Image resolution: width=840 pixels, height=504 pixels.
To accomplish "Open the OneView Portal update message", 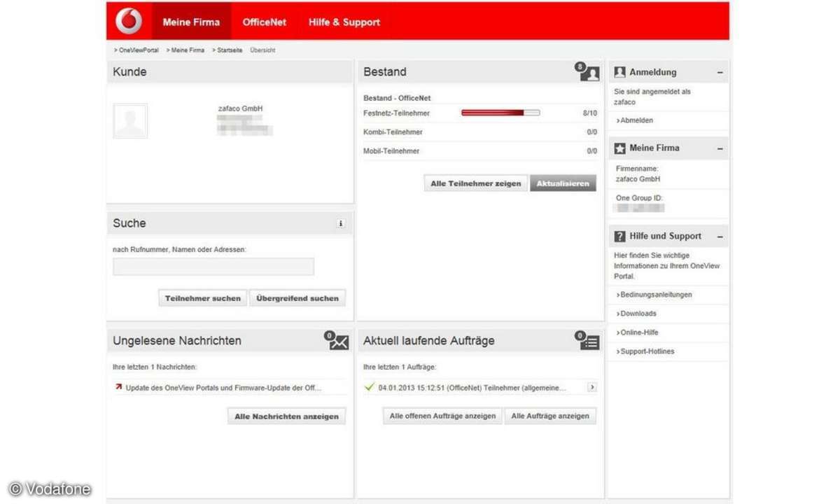I will click(x=224, y=387).
